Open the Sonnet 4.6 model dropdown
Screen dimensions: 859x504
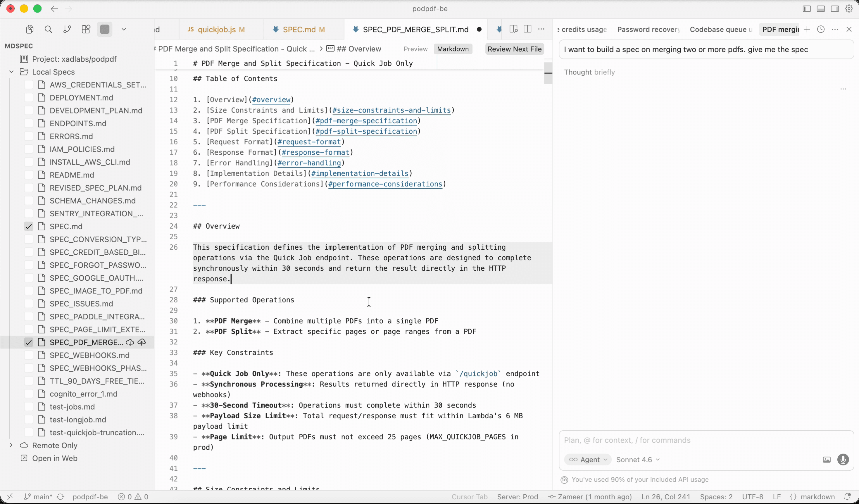[637, 459]
